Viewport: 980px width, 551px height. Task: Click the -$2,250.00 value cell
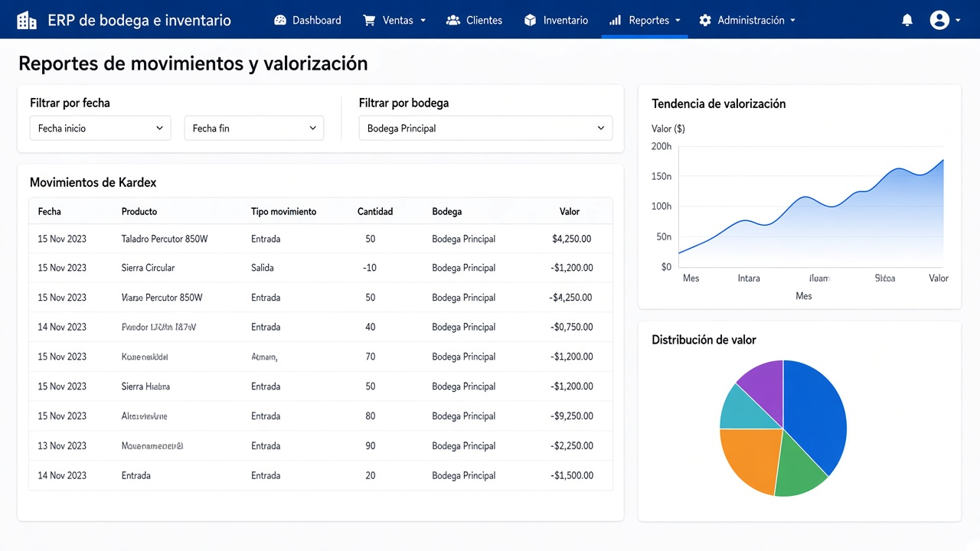point(572,445)
